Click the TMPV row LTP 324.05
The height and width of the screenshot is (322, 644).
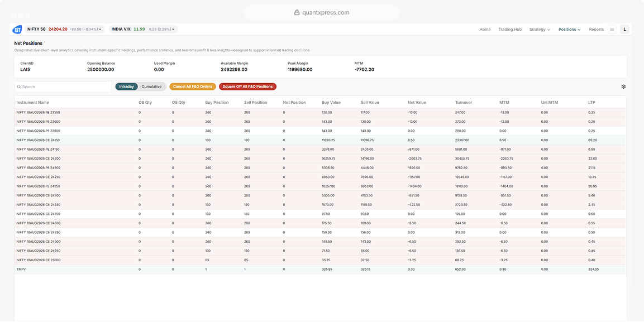[x=594, y=270]
